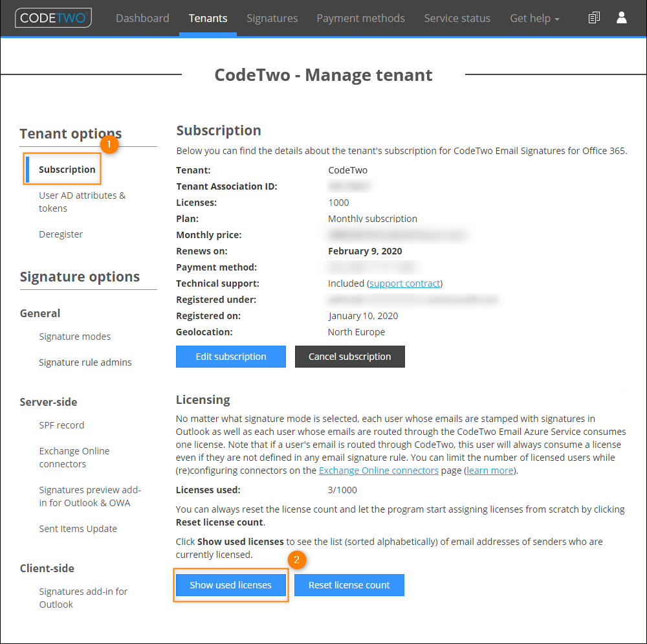Click the Payment method label
647x644 pixels.
pos(216,267)
